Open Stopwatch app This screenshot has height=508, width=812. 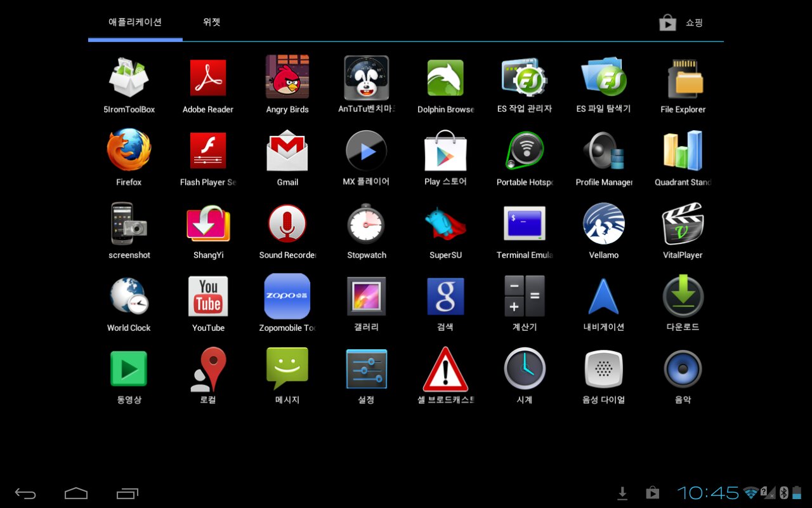[x=367, y=231]
